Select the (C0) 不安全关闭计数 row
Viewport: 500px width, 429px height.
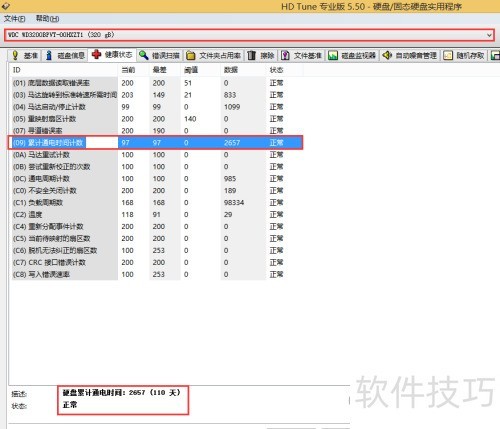pyautogui.click(x=156, y=191)
